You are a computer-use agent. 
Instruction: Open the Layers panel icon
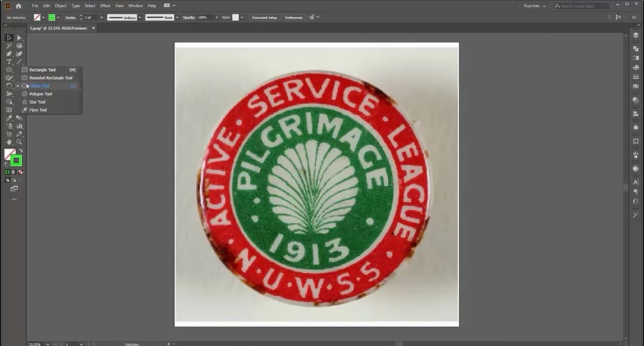tap(636, 36)
